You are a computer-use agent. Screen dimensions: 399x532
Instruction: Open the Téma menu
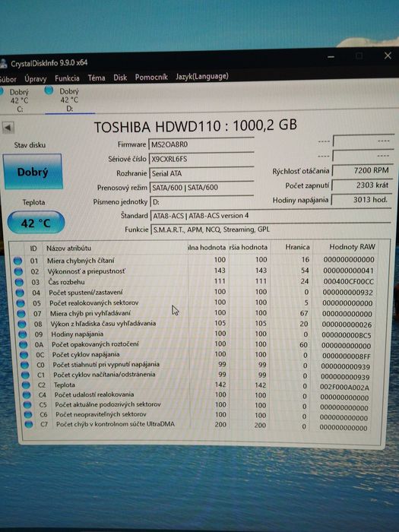point(97,78)
